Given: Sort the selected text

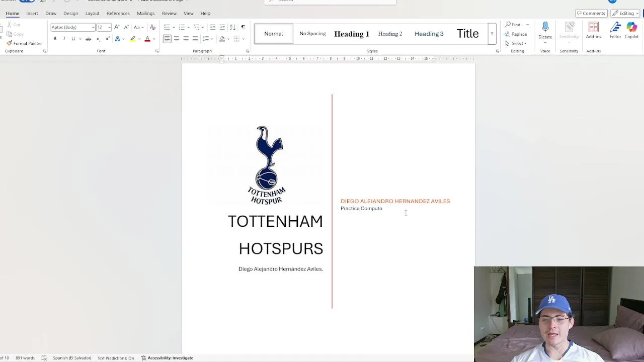Looking at the screenshot, I should [x=232, y=27].
